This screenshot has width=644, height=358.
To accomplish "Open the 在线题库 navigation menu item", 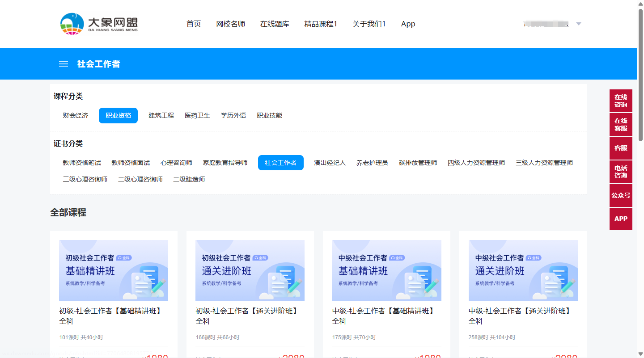I will pyautogui.click(x=275, y=24).
